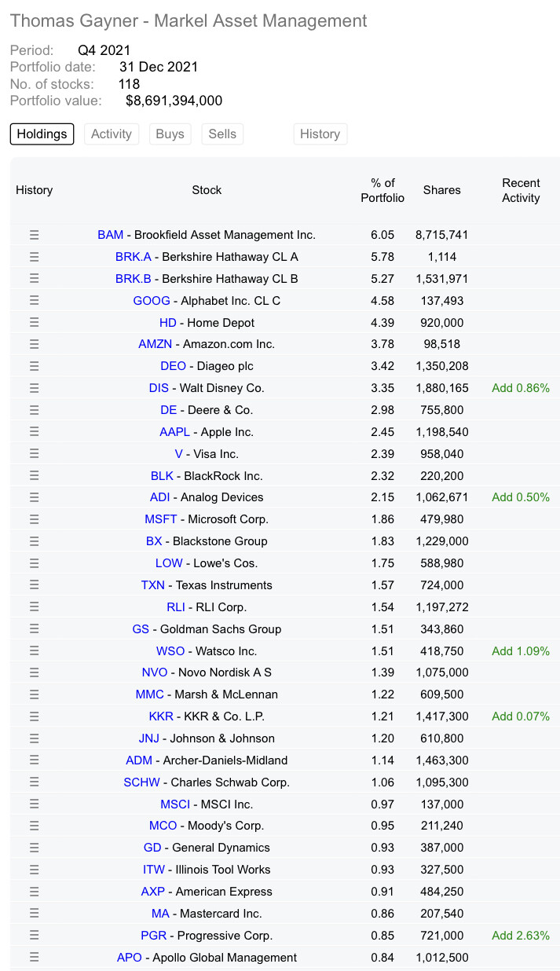Open history icon for Analog Devices row
Viewport: 560px width, 971px height.
coord(34,497)
